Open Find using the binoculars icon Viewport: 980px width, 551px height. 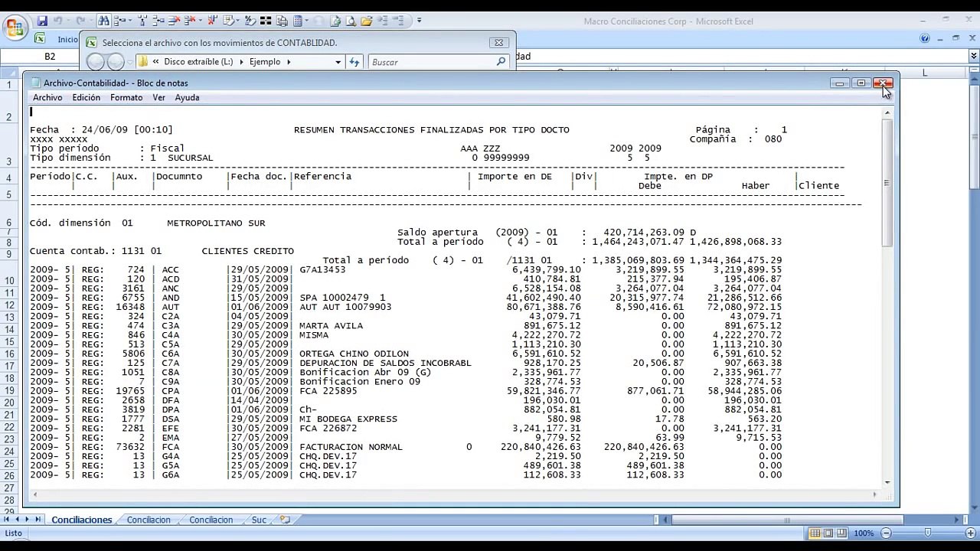[x=103, y=21]
